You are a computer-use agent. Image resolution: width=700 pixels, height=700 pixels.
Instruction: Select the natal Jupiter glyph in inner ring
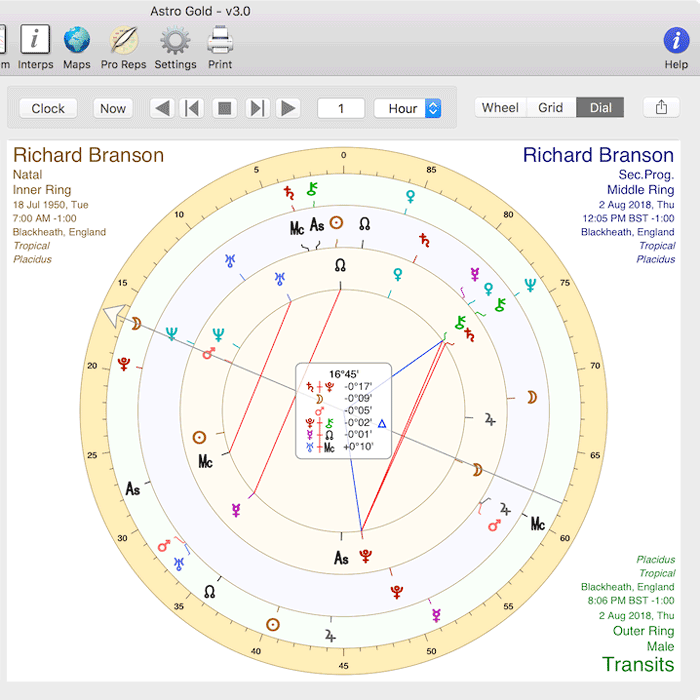tap(490, 420)
